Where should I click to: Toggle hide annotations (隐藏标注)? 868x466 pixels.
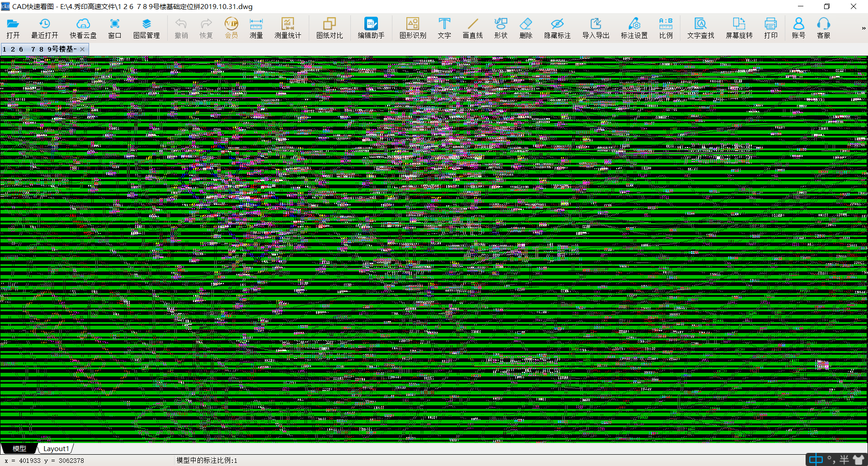pyautogui.click(x=557, y=28)
